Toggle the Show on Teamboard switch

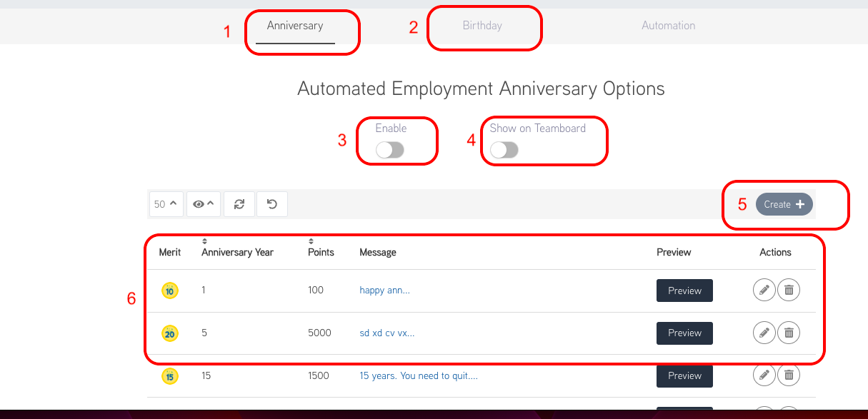[x=504, y=150]
